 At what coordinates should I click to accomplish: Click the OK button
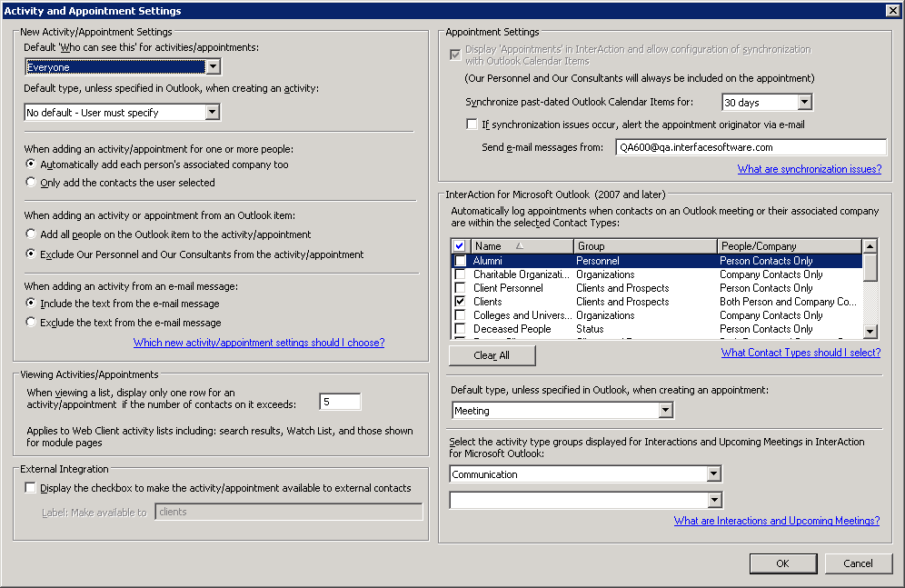pyautogui.click(x=782, y=563)
